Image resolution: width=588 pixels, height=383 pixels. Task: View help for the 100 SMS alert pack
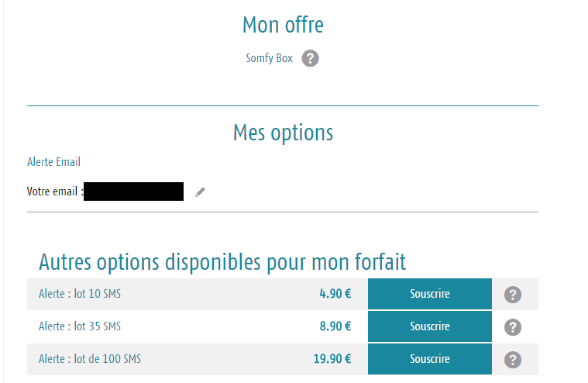point(512,360)
